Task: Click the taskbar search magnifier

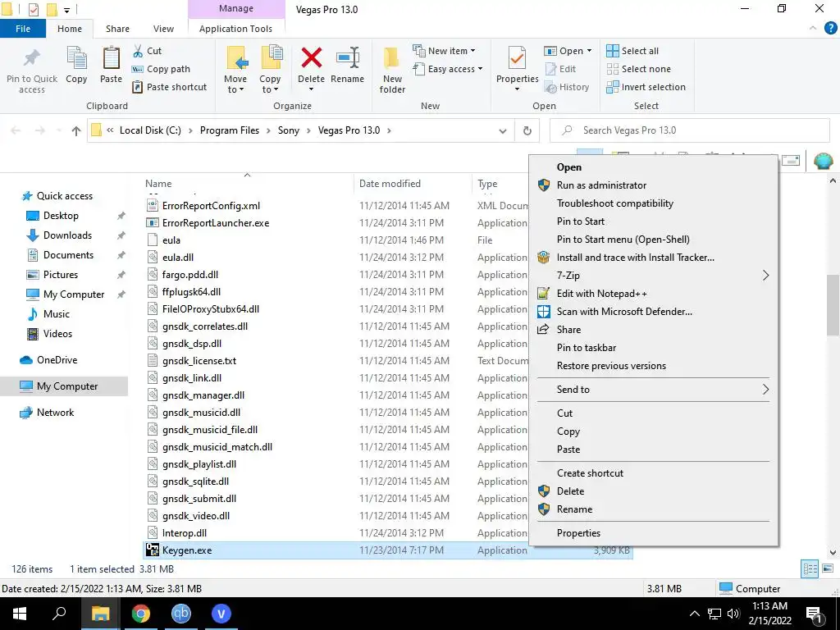Action: (x=60, y=614)
